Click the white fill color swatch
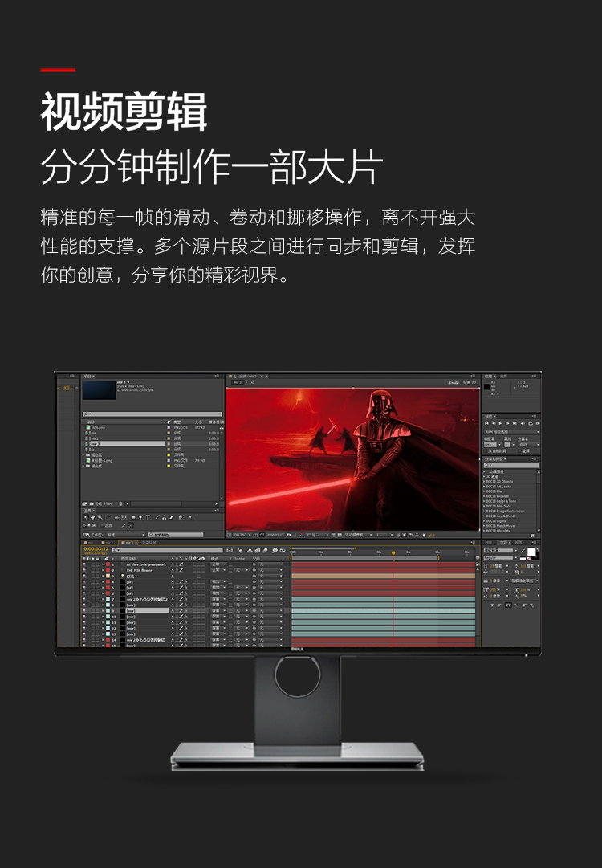The image size is (602, 868). tap(531, 552)
